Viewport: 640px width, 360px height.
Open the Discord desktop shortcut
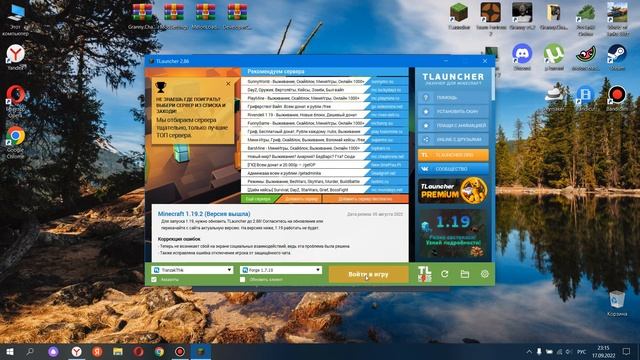coord(522,57)
